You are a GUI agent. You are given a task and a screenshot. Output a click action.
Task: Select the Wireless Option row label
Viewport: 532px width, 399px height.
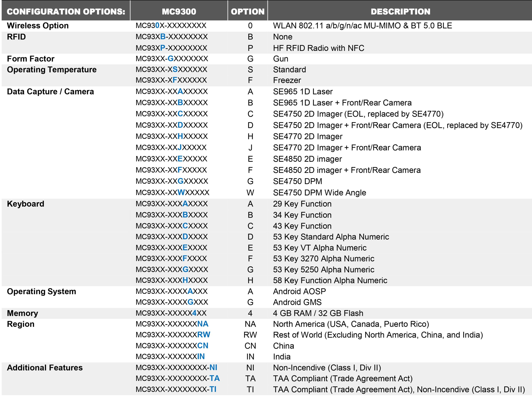click(38, 26)
